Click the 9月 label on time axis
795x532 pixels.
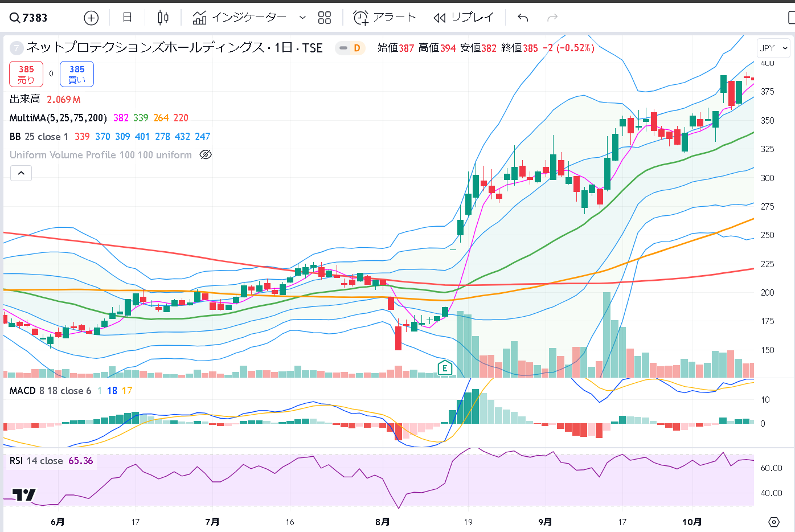pyautogui.click(x=545, y=522)
